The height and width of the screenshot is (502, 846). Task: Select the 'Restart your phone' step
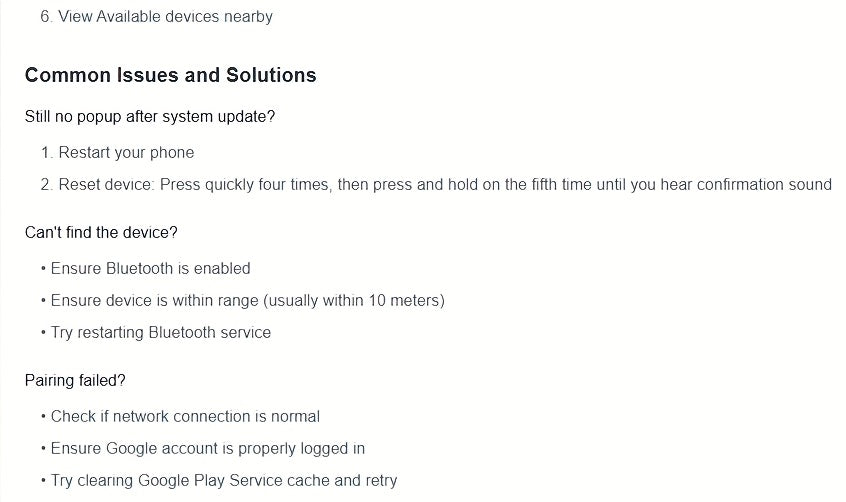click(x=126, y=153)
